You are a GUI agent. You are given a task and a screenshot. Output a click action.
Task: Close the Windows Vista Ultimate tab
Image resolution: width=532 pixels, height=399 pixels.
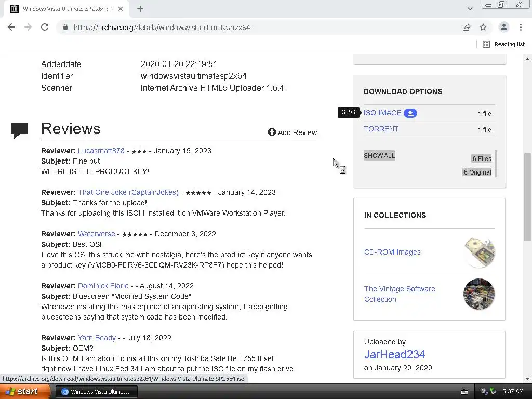click(x=121, y=9)
